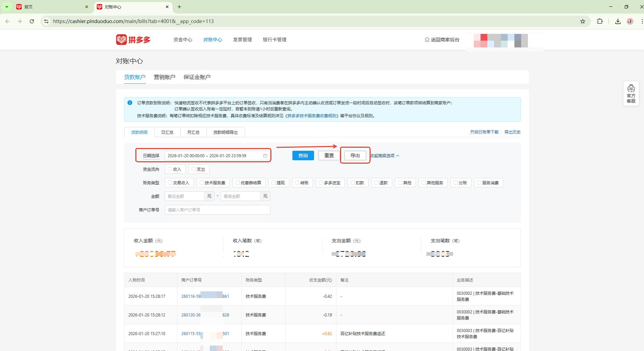The height and width of the screenshot is (351, 644).
Task: Close the 首页 browser tab
Action: 87,7
